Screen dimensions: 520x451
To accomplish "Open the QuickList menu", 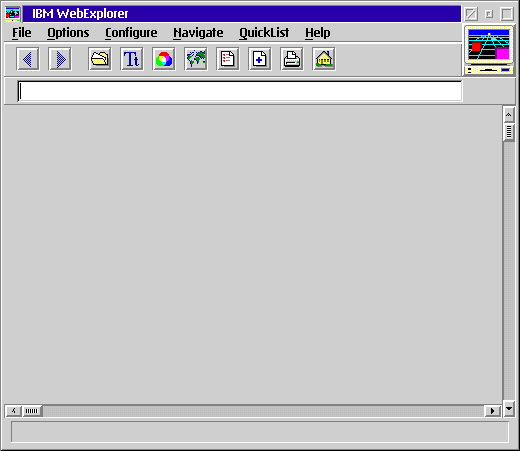I will [264, 33].
